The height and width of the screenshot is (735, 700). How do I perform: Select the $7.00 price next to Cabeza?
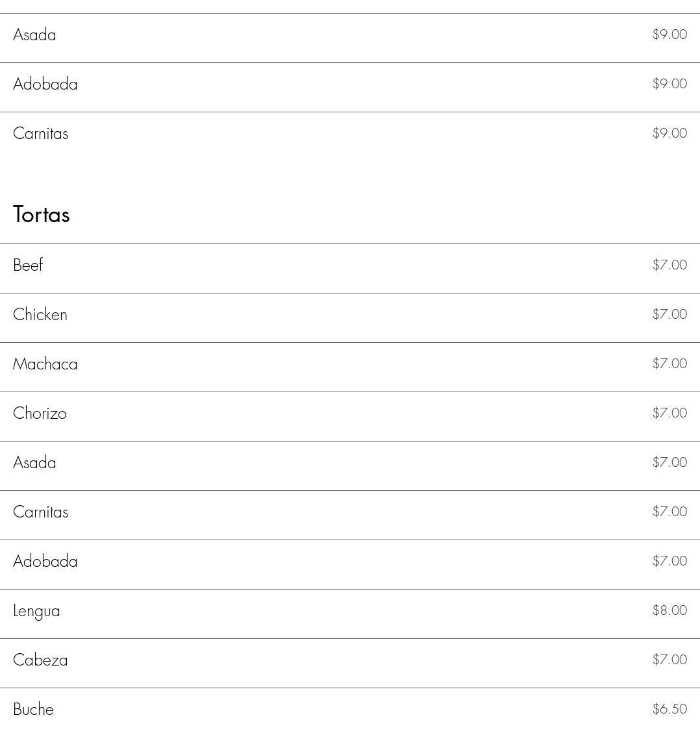tap(669, 660)
